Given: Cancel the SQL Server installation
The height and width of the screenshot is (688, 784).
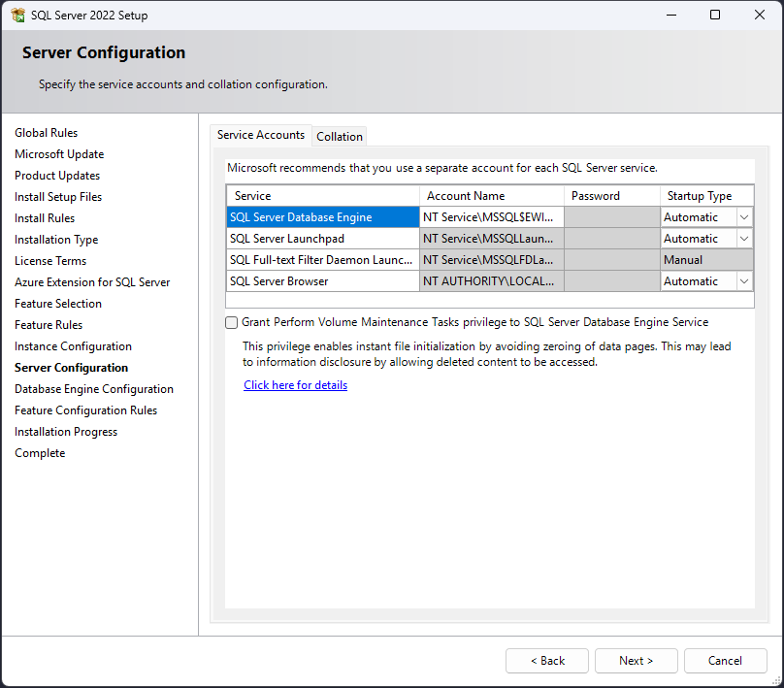Looking at the screenshot, I should [725, 661].
